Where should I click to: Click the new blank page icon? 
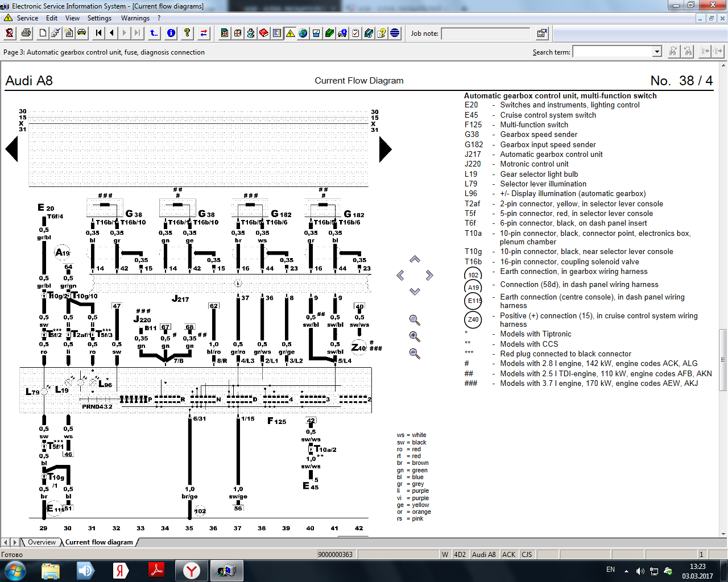click(43, 33)
